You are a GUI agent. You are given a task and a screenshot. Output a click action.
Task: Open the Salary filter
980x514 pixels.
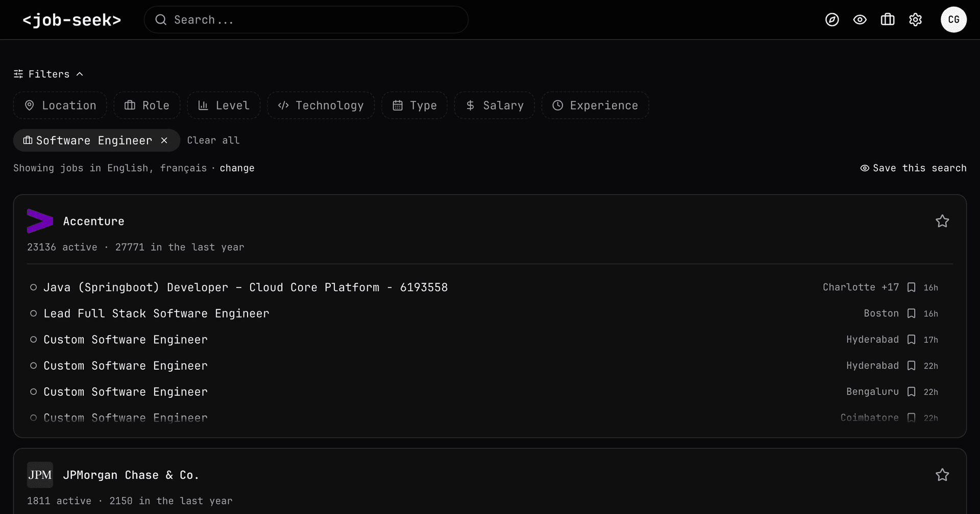[x=495, y=106]
